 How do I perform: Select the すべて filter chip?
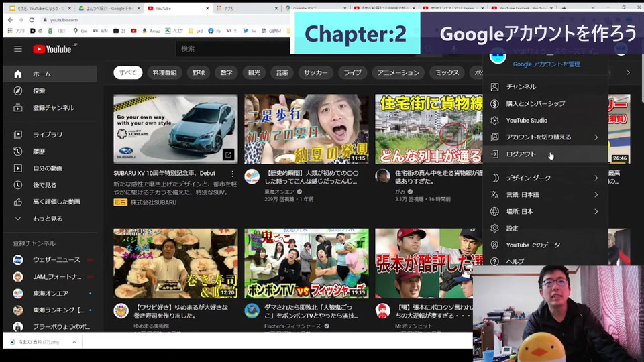tap(127, 72)
